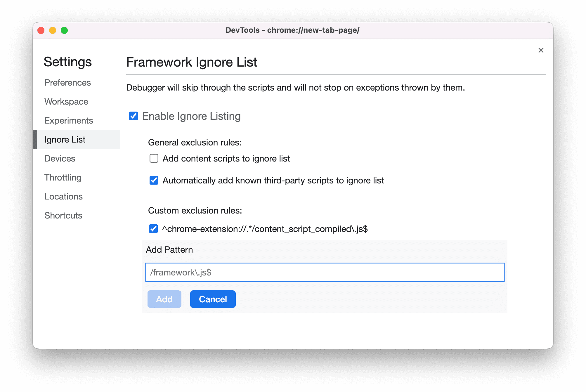Enable Add content scripts to ignore list

(x=153, y=159)
